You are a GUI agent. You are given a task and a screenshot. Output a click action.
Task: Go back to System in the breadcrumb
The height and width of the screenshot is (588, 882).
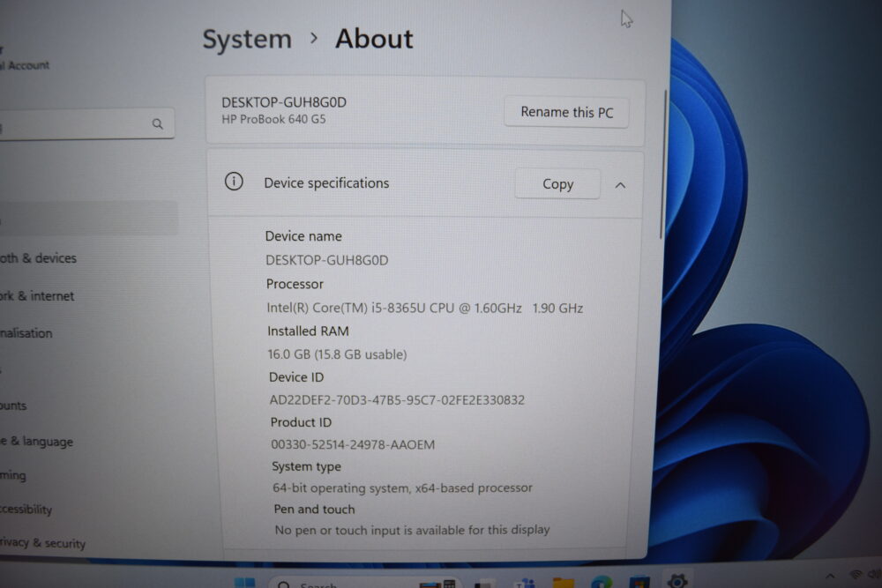(247, 40)
